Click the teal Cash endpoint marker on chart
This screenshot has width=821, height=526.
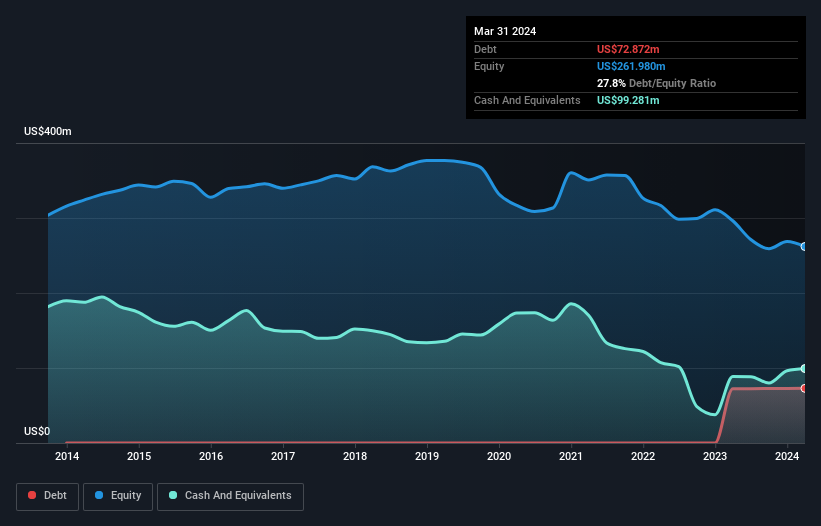pyautogui.click(x=803, y=368)
